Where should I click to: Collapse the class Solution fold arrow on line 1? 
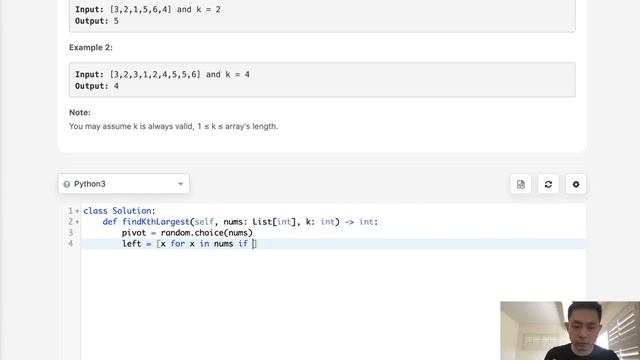tap(77, 211)
